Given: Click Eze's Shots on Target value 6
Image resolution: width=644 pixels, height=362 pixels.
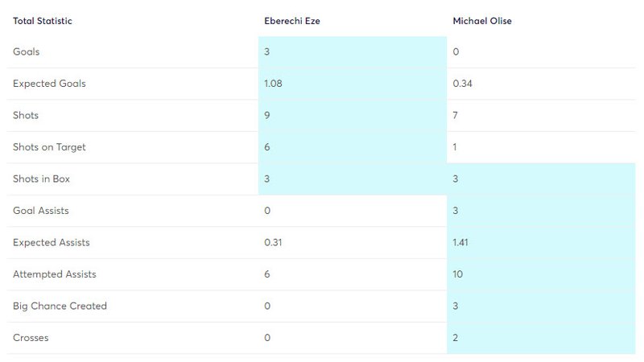Looking at the screenshot, I should 267,147.
